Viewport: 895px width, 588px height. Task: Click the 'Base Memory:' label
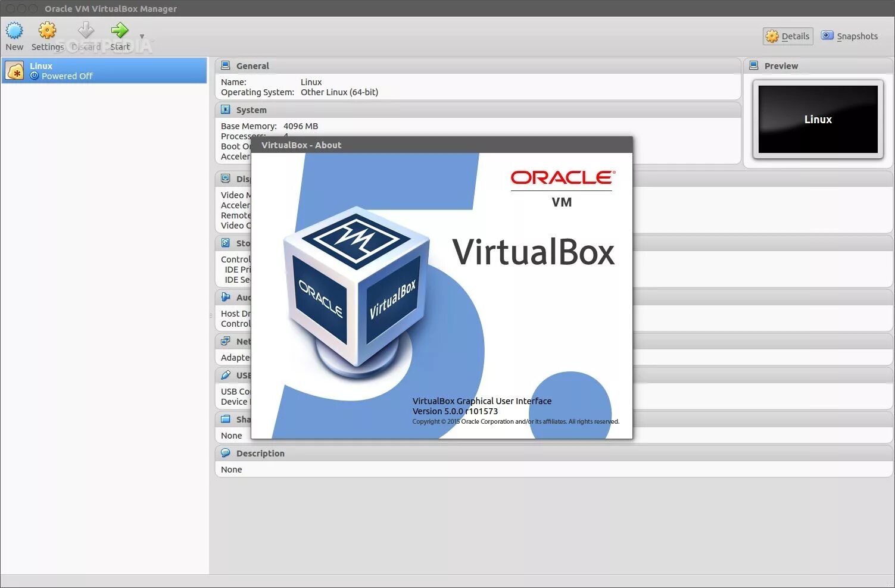pos(249,126)
